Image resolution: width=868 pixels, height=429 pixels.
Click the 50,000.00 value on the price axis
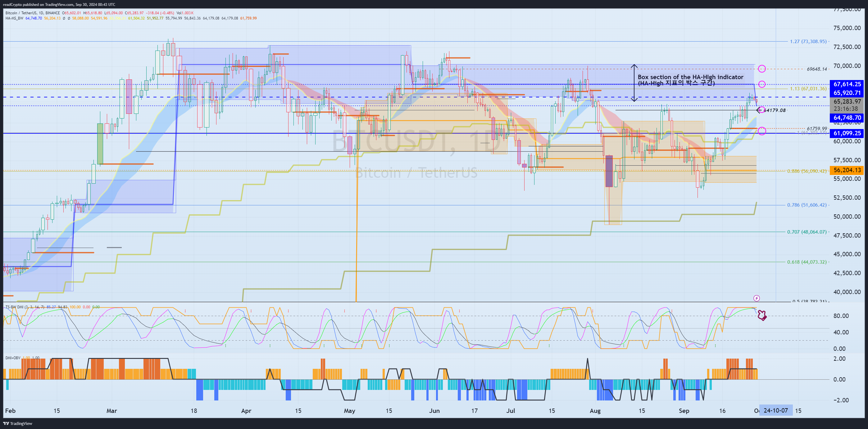coord(847,216)
